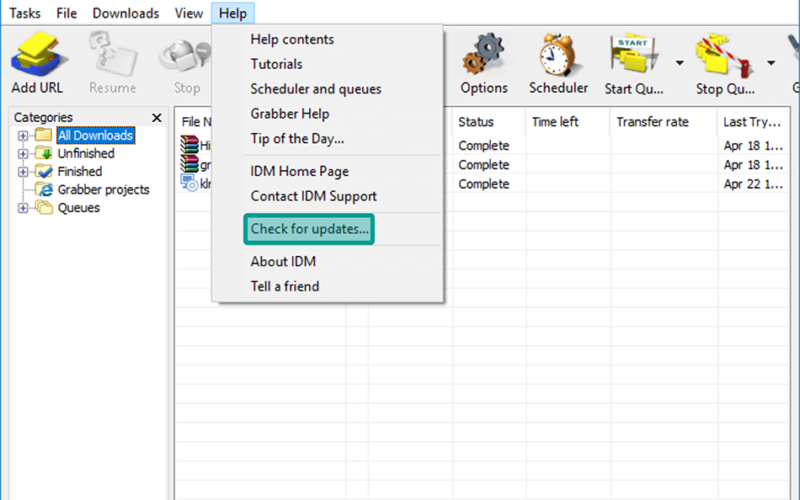This screenshot has width=800, height=500.
Task: Click Complete status in the second row
Action: [484, 165]
